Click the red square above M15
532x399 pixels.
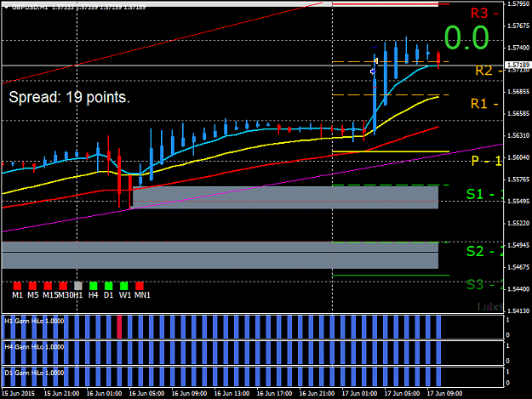pyautogui.click(x=48, y=286)
